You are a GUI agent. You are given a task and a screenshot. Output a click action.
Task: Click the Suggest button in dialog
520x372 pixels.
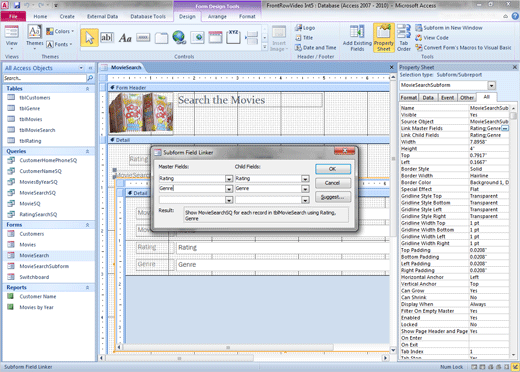coord(333,197)
